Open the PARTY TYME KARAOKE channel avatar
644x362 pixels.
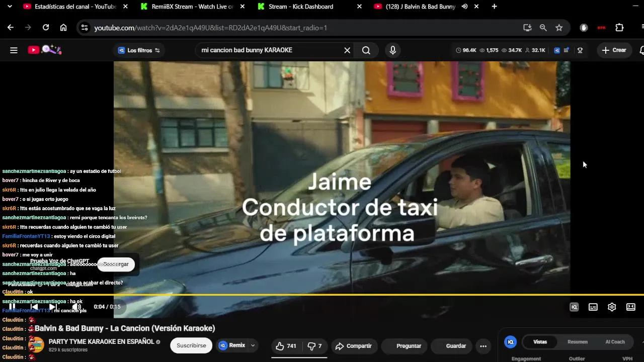pos(36,345)
